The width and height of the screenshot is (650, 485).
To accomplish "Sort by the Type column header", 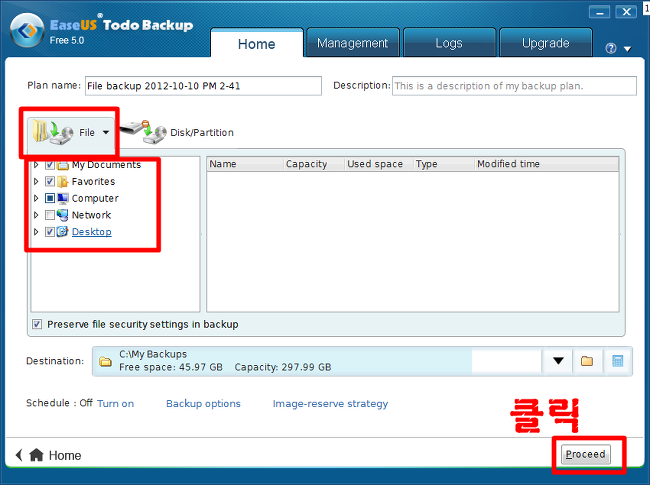I will pyautogui.click(x=444, y=164).
